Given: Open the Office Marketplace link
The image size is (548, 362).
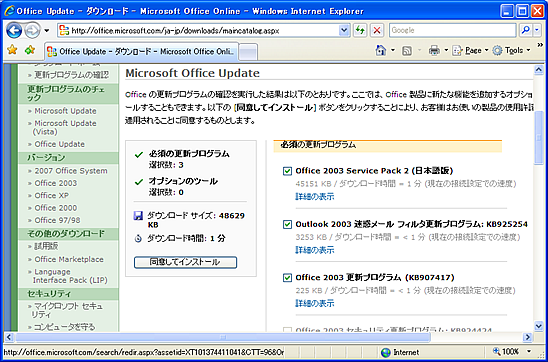Looking at the screenshot, I should (x=69, y=260).
